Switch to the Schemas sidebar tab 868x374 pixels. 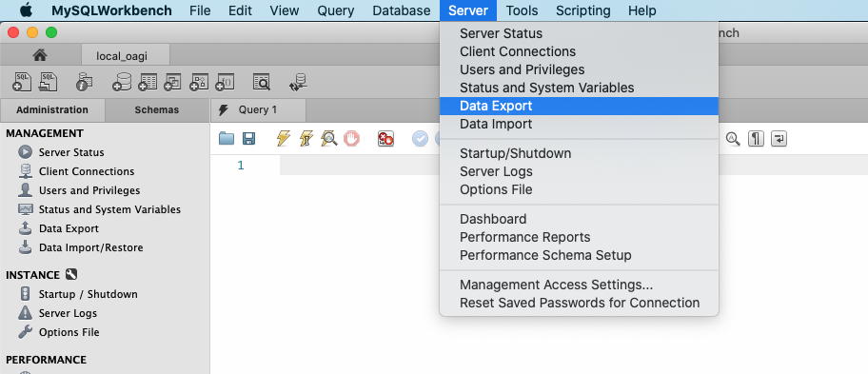[157, 110]
